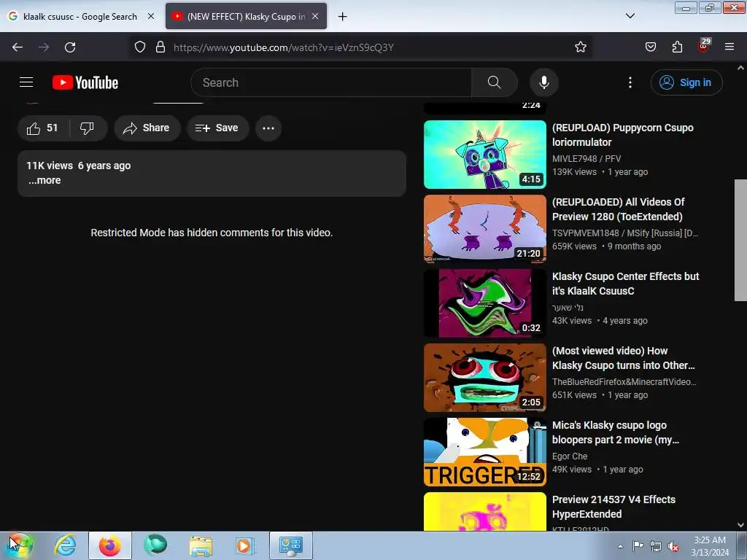Open (REUPLOAD) Puppycorn Csupo title link
Viewport: 747px width, 560px height.
pyautogui.click(x=623, y=135)
